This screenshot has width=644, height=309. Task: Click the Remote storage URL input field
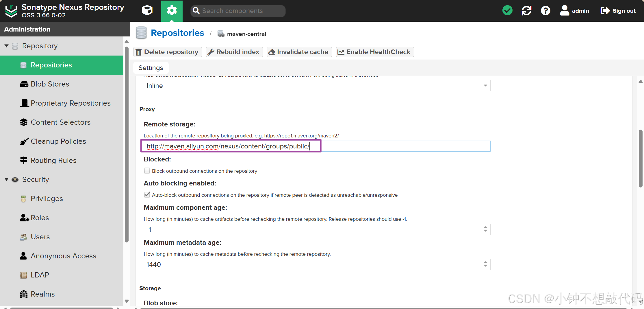click(x=317, y=146)
